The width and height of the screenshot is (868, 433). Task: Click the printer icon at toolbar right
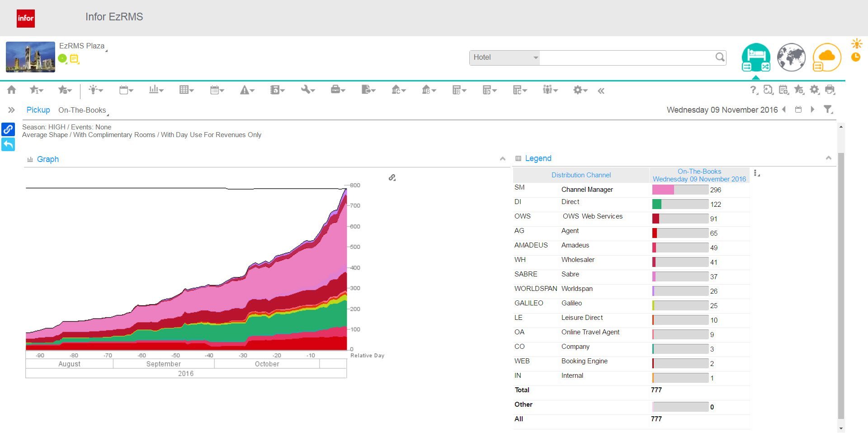click(830, 90)
